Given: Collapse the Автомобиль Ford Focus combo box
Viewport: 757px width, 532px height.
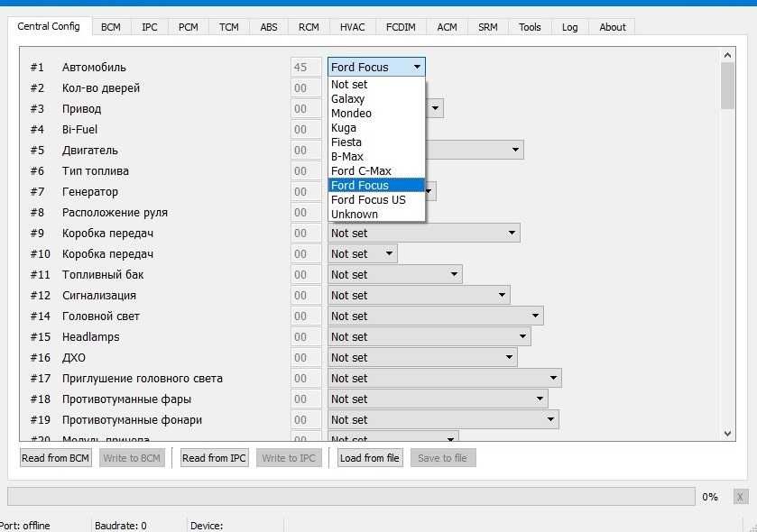Looking at the screenshot, I should pyautogui.click(x=376, y=67).
